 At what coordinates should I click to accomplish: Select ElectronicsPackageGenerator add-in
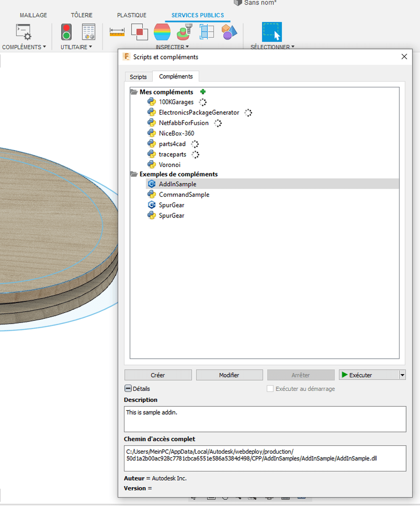tap(199, 113)
